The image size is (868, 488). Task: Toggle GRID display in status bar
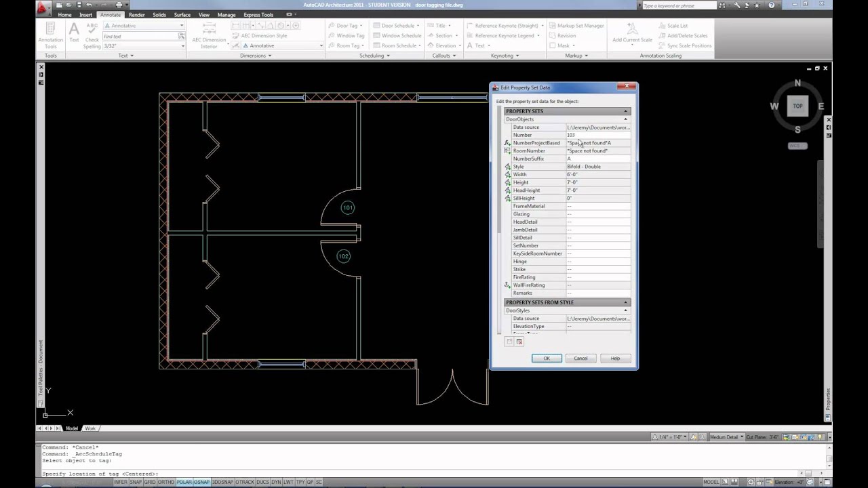click(x=150, y=482)
